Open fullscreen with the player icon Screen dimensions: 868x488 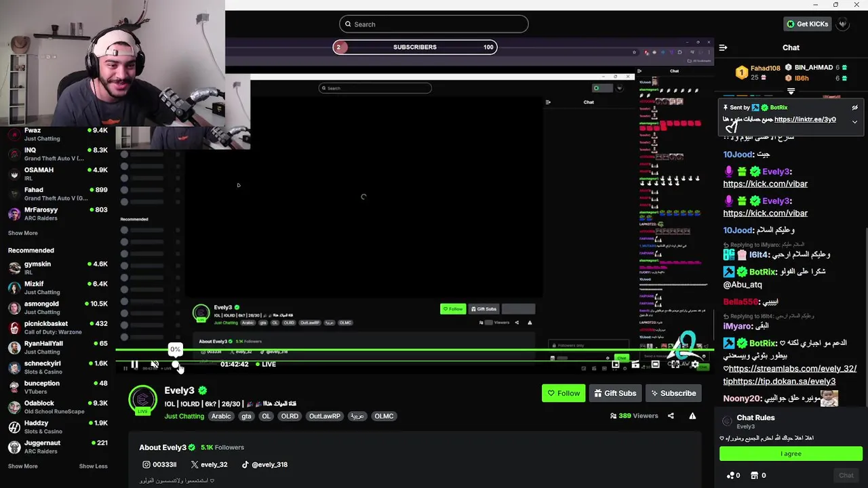coord(675,365)
